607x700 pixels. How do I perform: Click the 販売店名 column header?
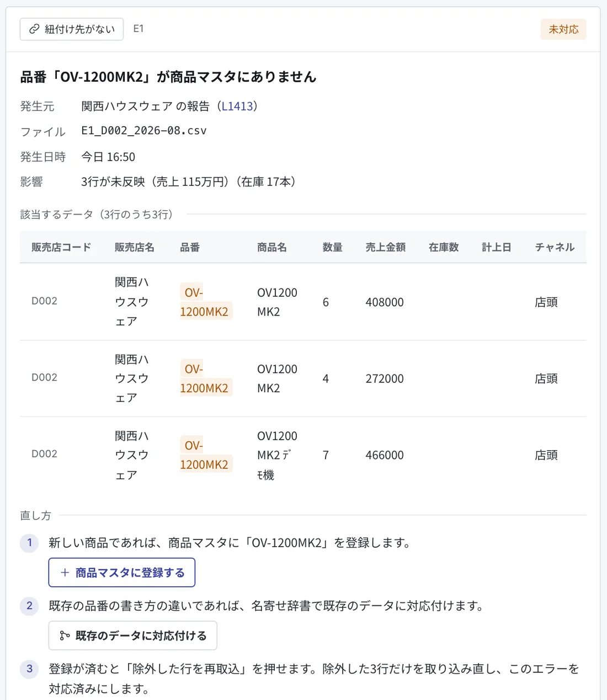tap(135, 247)
